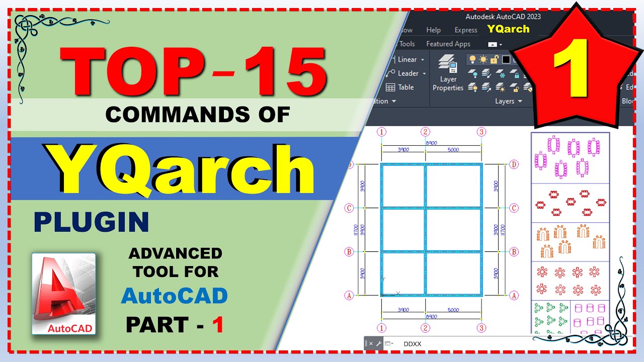Click the layer Unlock icon
The width and height of the screenshot is (644, 362).
515,87
